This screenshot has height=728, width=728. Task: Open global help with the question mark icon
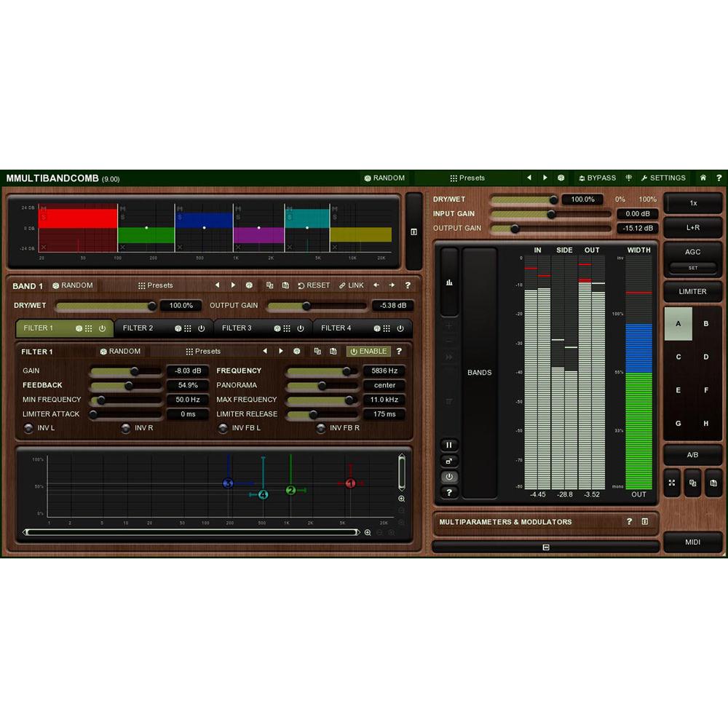719,178
